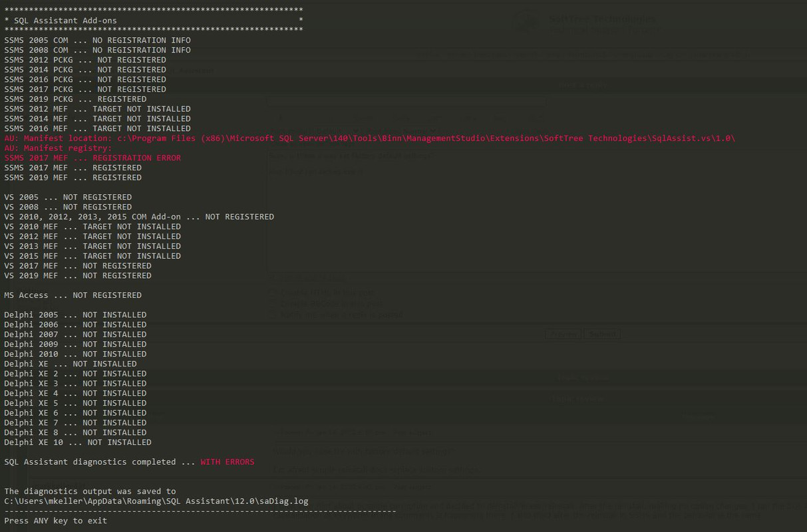Select "SSMS 2012 MEF ... TARGET NOT INSTALLED"
This screenshot has width=807, height=532.
[97, 109]
